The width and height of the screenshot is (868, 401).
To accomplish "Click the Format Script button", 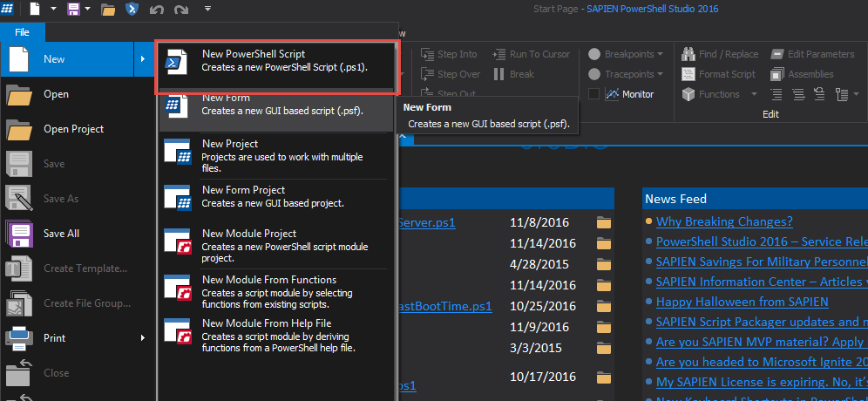I will pyautogui.click(x=718, y=74).
